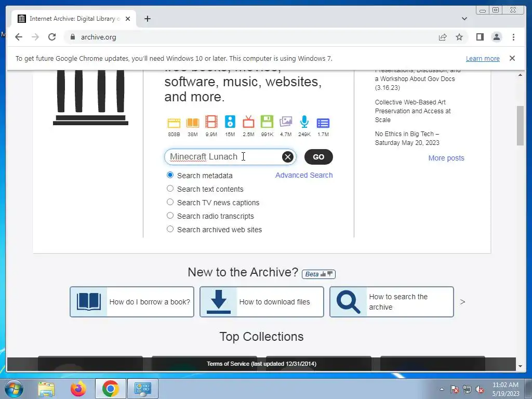Bookmark this page with the star icon
532x399 pixels.
tap(459, 37)
